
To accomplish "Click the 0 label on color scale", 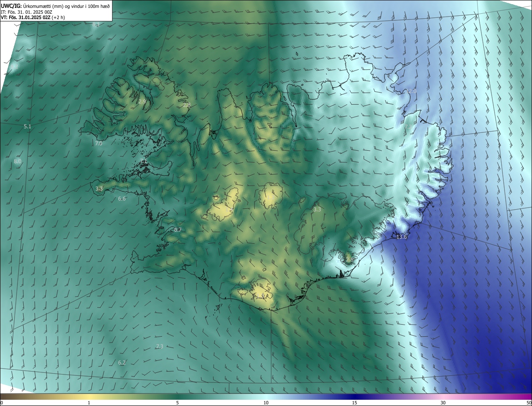I will click(x=2, y=403).
